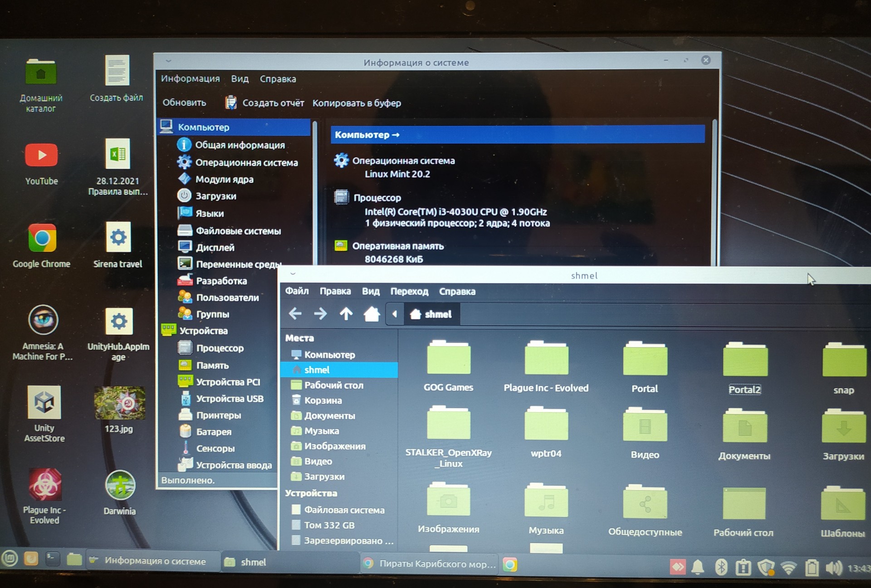The width and height of the screenshot is (871, 588).
Task: Collapse the Места sidebar section
Action: [299, 338]
